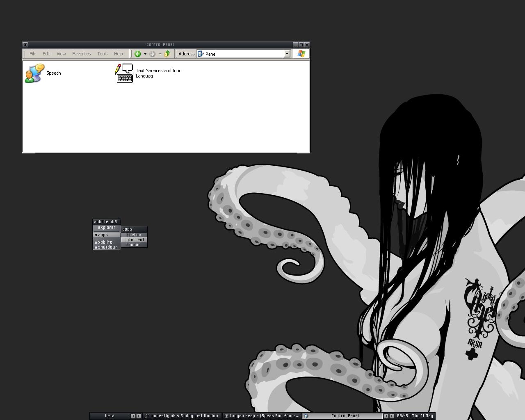Open the View menu
Screen dimensions: 525x420
(x=61, y=54)
